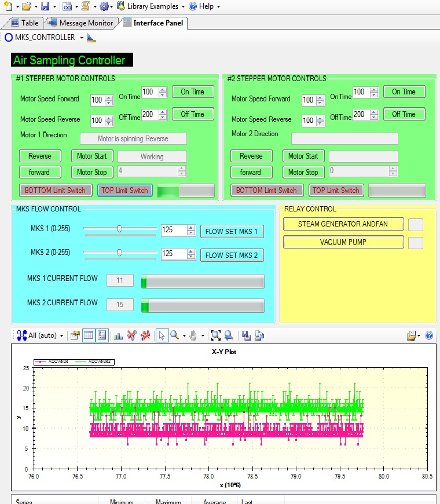Toggle the legend list button in plot toolbar
Image resolution: width=440 pixels, height=504 pixels.
click(x=102, y=335)
